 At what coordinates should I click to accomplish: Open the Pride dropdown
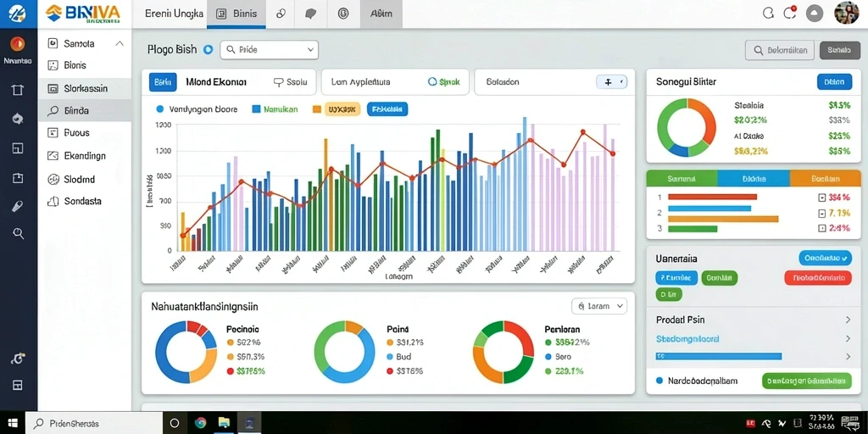pyautogui.click(x=270, y=49)
